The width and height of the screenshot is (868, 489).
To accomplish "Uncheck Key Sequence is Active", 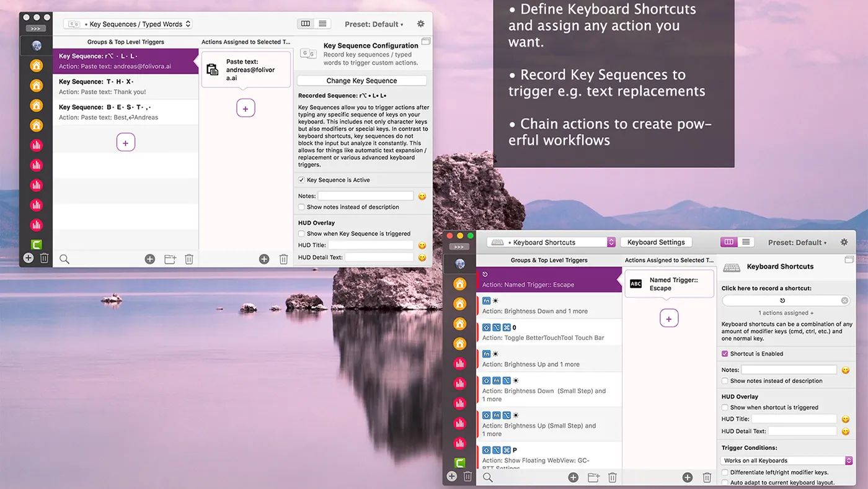I will 301,179.
